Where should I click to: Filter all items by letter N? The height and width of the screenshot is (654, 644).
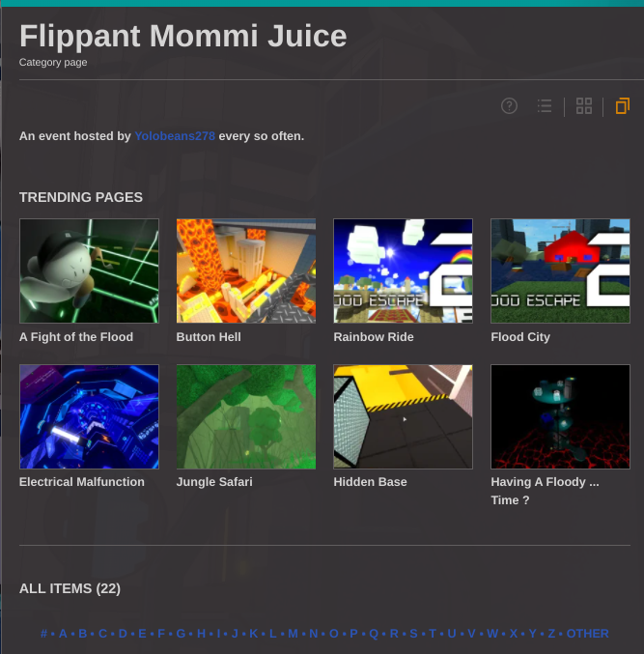(314, 634)
